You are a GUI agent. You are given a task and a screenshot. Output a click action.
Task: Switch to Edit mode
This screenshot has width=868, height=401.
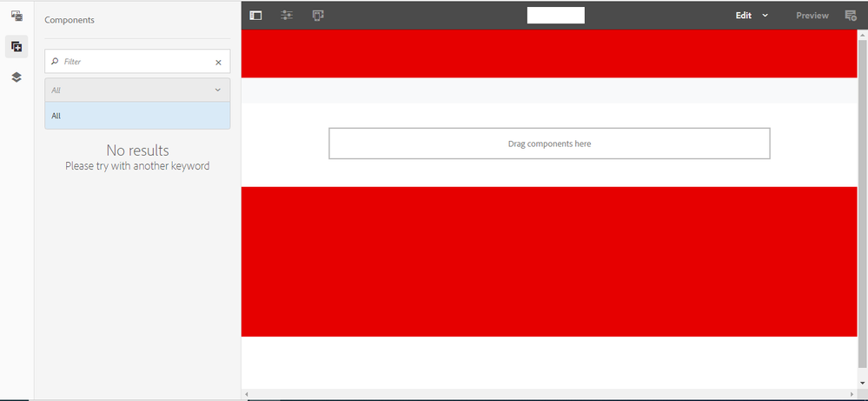(x=744, y=16)
